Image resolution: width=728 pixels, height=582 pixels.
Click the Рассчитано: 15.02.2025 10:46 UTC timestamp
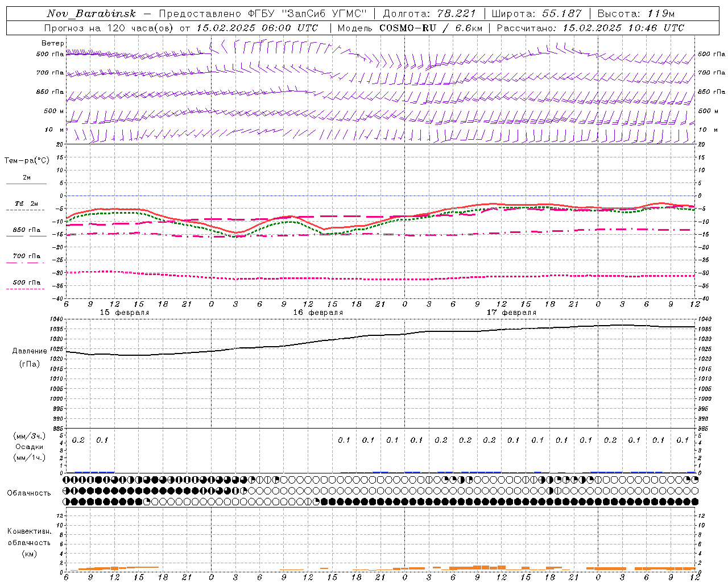tap(590, 28)
